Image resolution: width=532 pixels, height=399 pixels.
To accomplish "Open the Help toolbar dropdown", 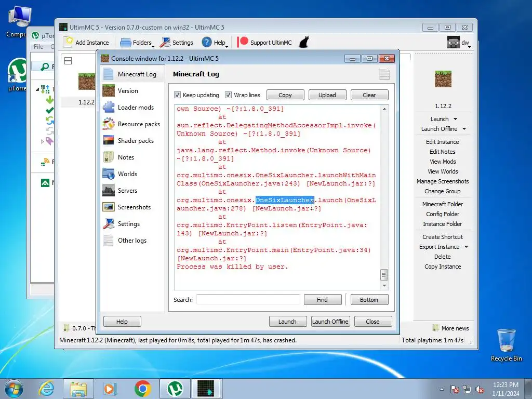I will click(215, 43).
